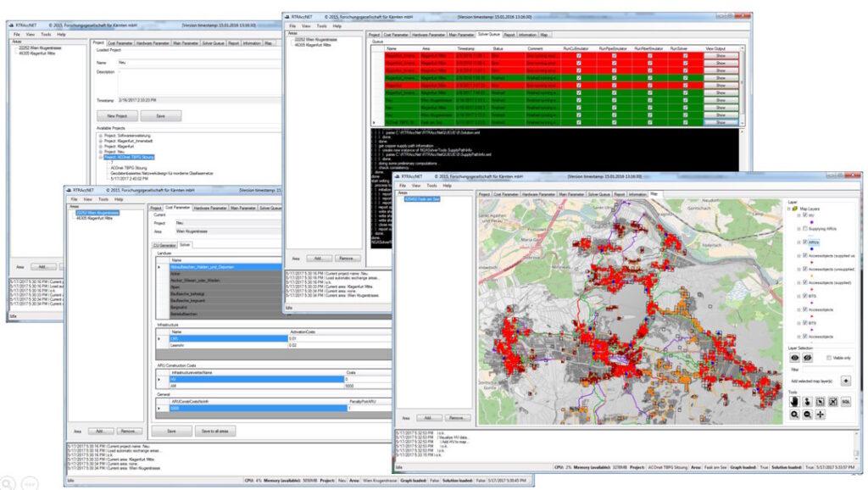Open Tools menu in the map window

pos(431,185)
